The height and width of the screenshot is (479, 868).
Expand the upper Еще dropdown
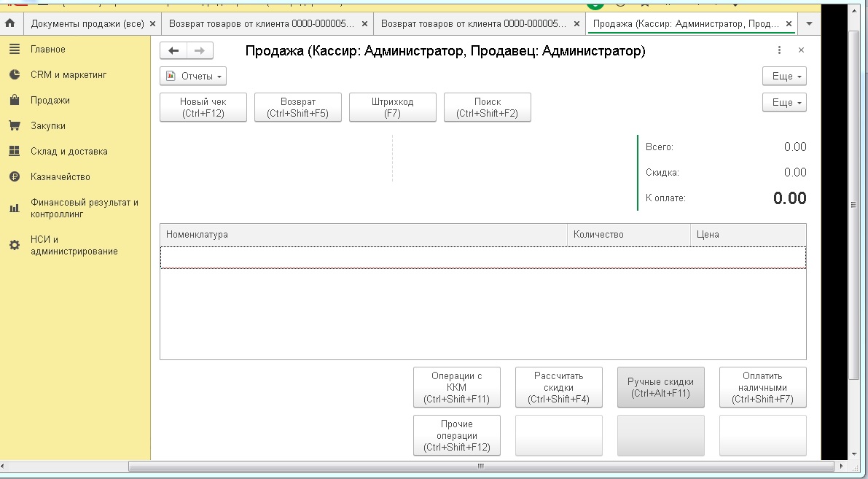785,76
